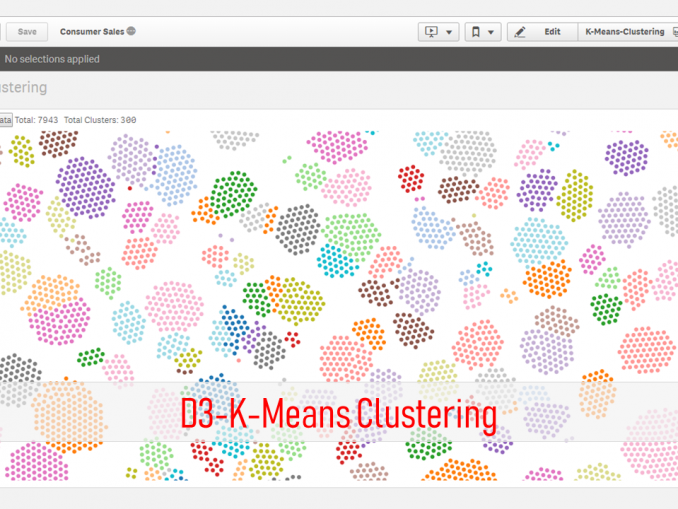Click the pencil icon for editing

[520, 32]
